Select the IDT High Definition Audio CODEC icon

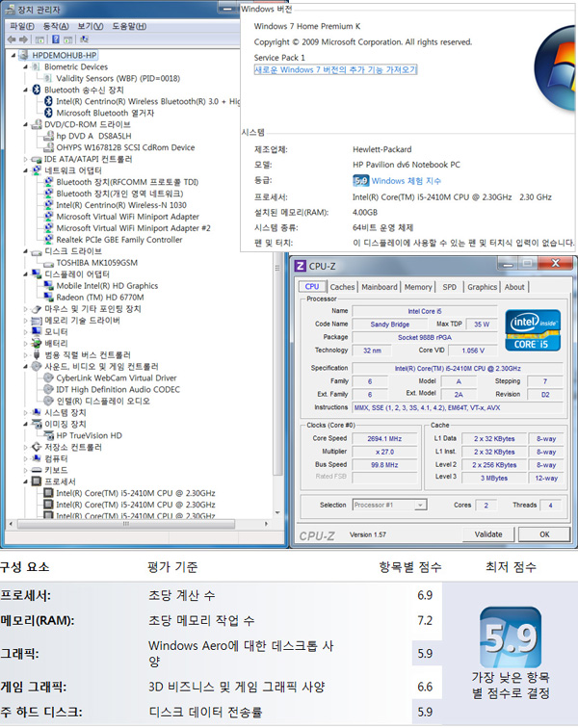coord(48,390)
